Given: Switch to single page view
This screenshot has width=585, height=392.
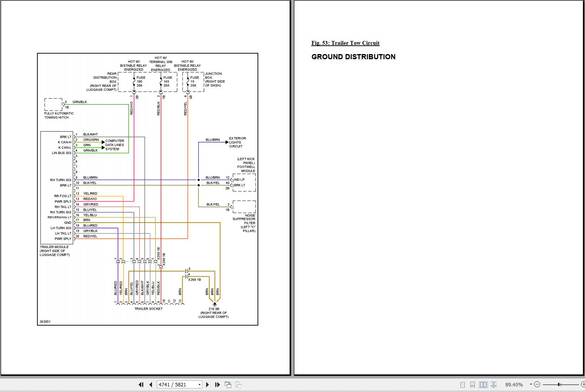Looking at the screenshot, I should (x=462, y=384).
